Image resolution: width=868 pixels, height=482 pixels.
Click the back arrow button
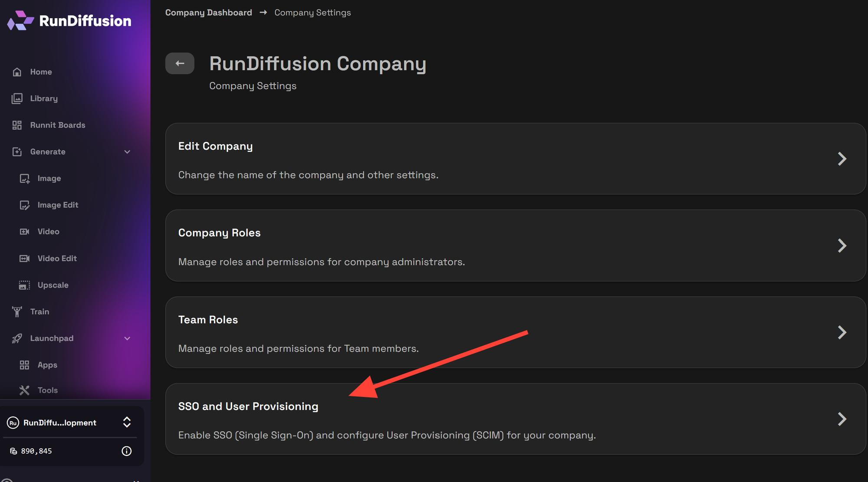(180, 63)
